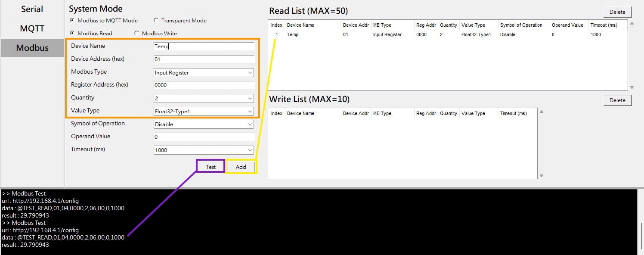Image resolution: width=644 pixels, height=255 pixels.
Task: Open the Quantity dropdown
Action: coord(204,99)
